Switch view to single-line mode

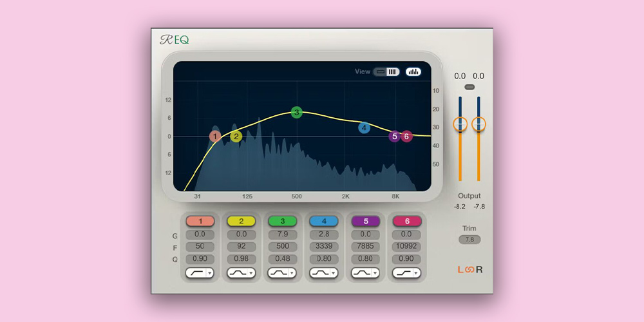381,72
